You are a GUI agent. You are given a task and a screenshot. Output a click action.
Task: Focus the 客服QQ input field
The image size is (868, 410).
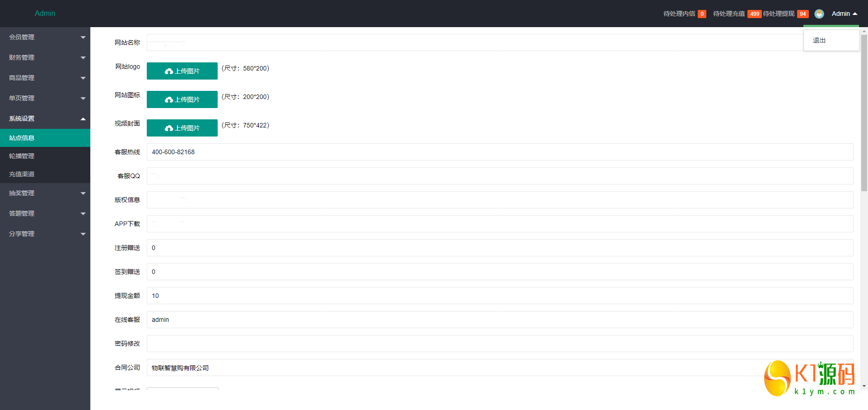pyautogui.click(x=500, y=176)
